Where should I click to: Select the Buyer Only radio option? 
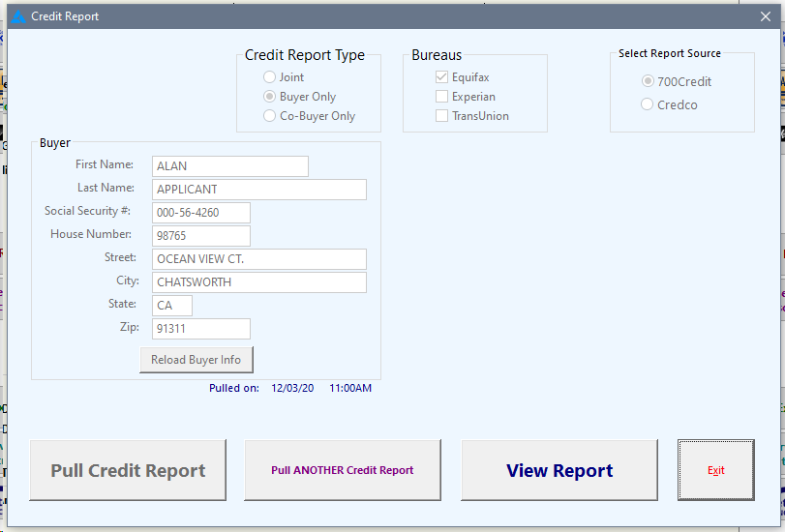click(x=270, y=97)
